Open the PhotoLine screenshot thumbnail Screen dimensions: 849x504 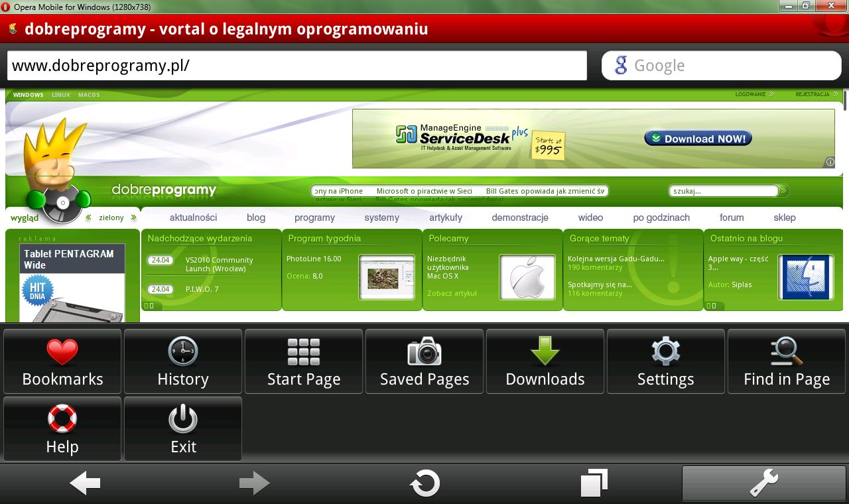pyautogui.click(x=387, y=277)
